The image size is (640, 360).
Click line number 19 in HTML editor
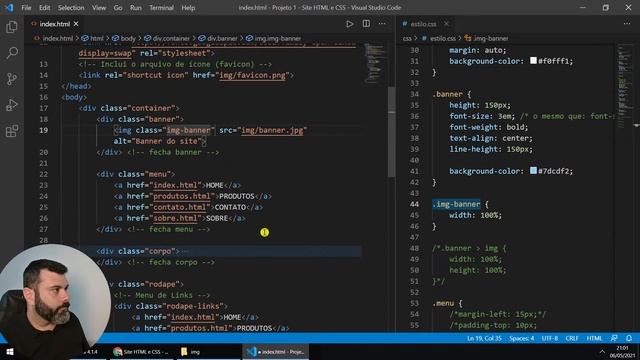click(43, 130)
